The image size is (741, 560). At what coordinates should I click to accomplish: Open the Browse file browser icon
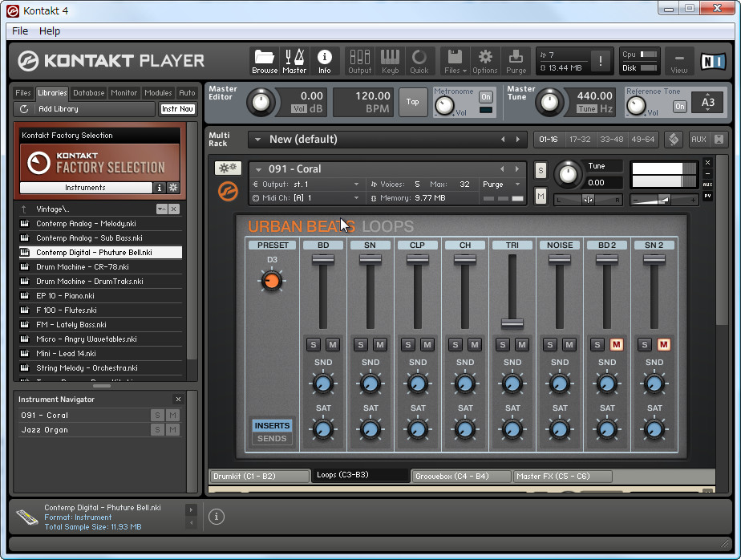[x=264, y=60]
